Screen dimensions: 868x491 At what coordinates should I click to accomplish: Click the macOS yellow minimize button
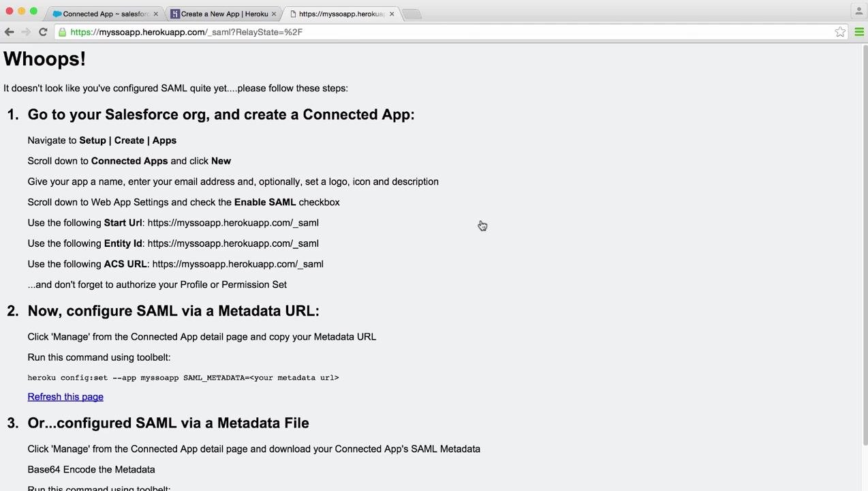[21, 11]
